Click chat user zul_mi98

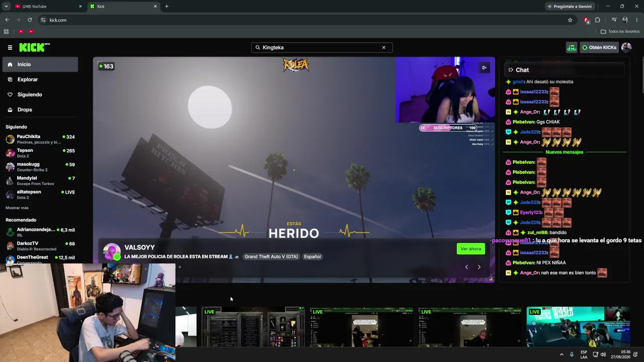tap(537, 232)
